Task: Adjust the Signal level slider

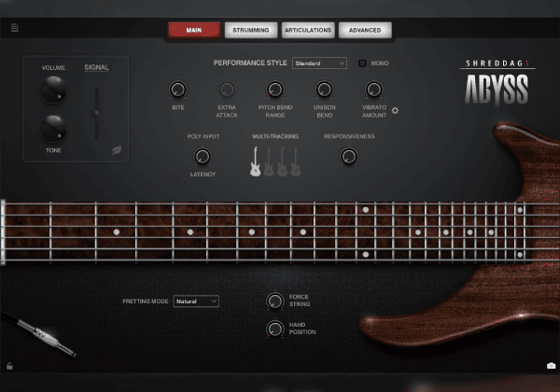Action: point(96,114)
